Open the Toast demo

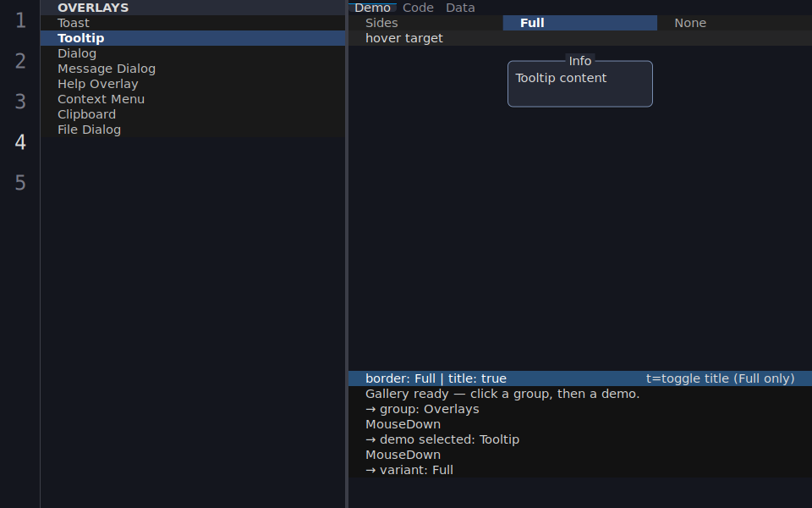click(x=193, y=23)
